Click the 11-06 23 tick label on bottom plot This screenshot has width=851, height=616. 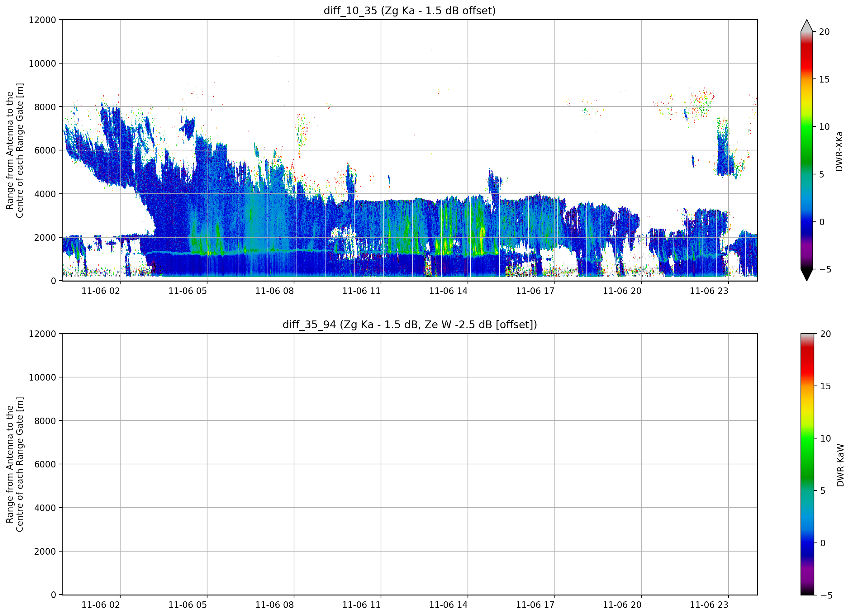[x=709, y=605]
